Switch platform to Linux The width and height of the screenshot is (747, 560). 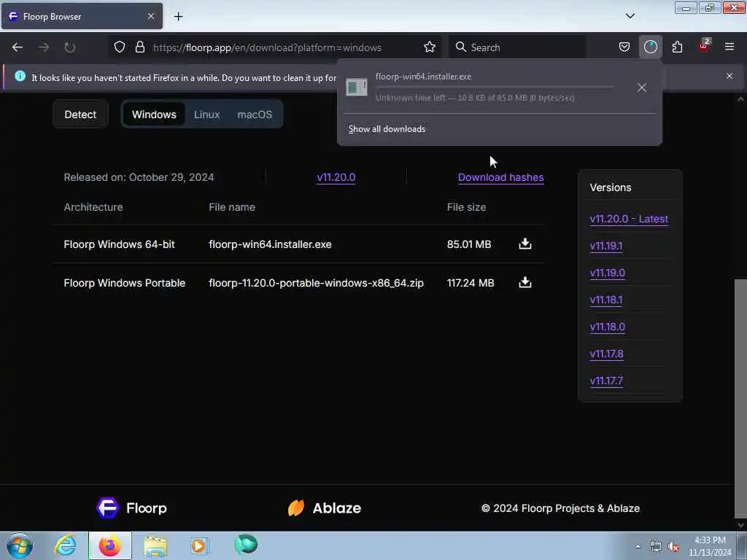206,114
